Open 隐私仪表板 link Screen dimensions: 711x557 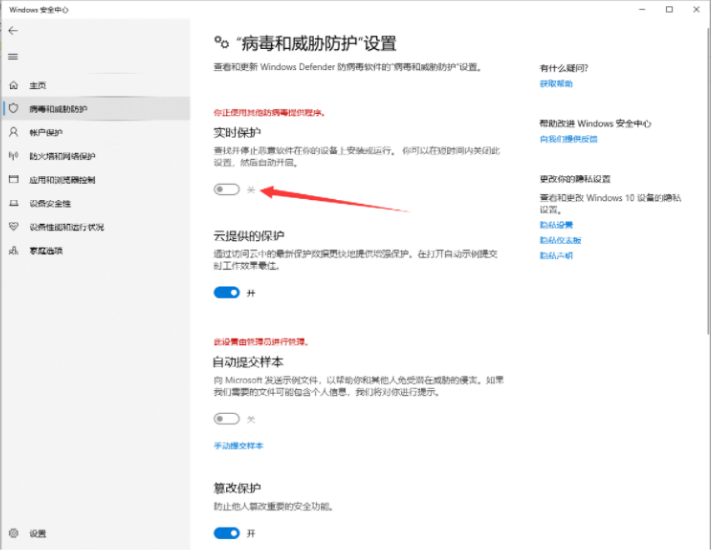click(x=560, y=240)
